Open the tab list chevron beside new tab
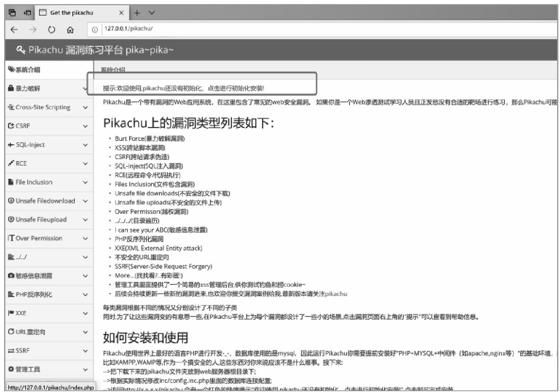Image resolution: width=560 pixels, height=392 pixels. click(152, 13)
